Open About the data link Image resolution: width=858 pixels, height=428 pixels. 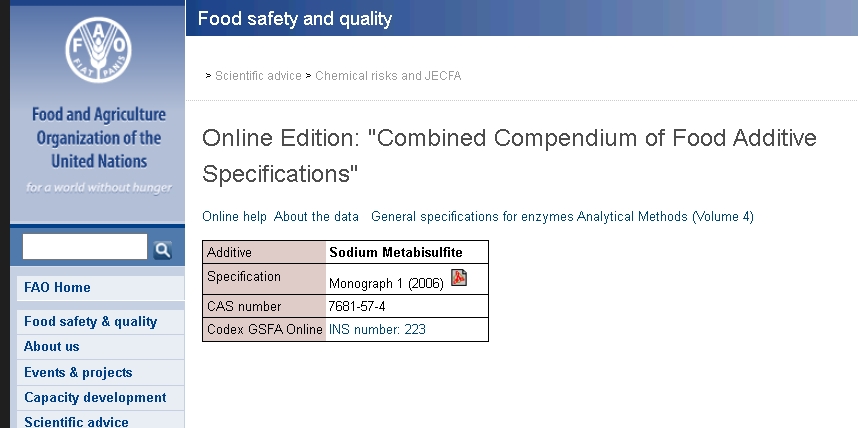pos(316,217)
